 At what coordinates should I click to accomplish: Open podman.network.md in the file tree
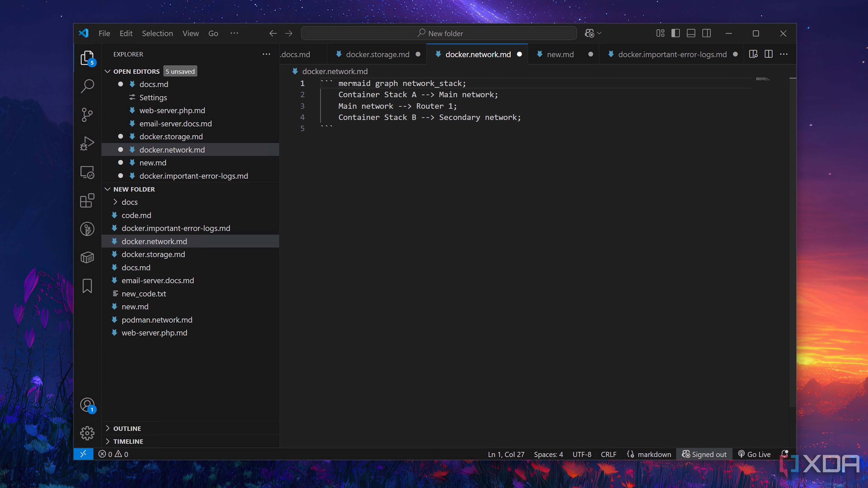pyautogui.click(x=190, y=320)
